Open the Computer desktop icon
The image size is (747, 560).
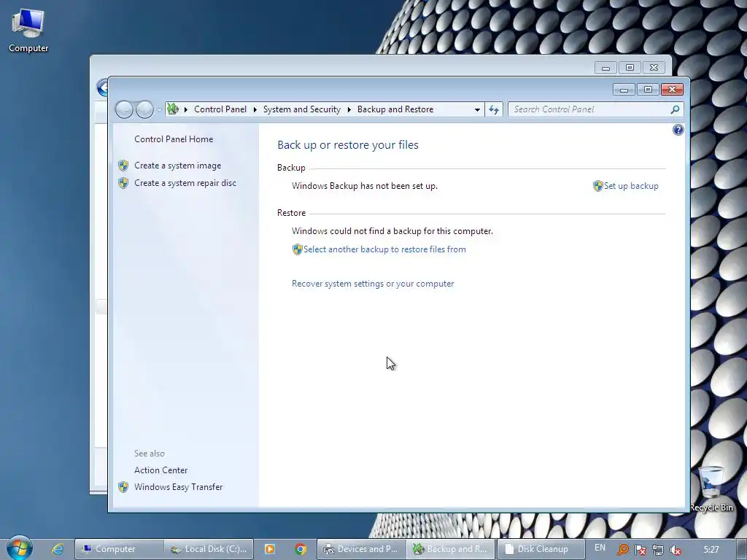click(28, 31)
